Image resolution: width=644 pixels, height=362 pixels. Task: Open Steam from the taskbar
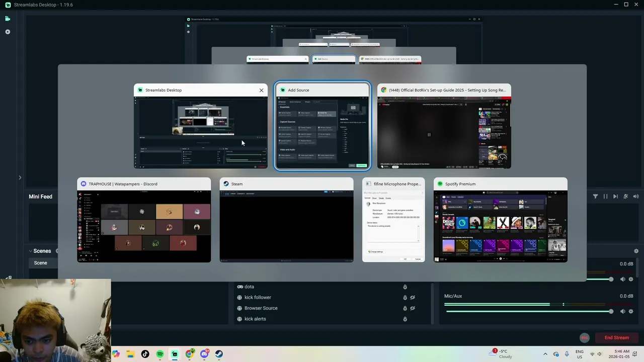219,354
